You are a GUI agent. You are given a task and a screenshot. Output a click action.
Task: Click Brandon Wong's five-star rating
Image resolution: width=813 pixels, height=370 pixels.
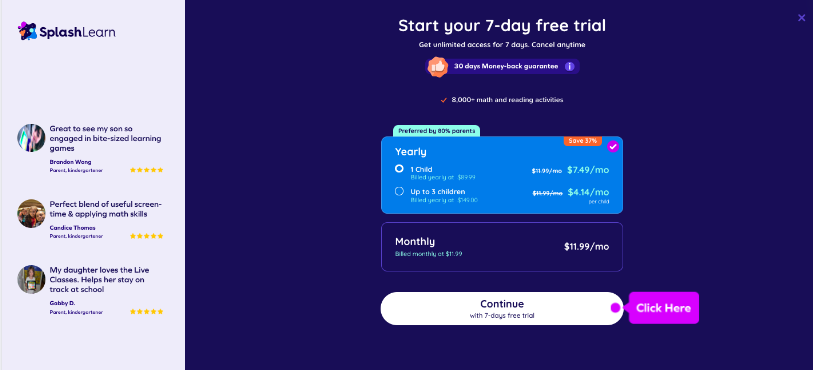point(147,170)
